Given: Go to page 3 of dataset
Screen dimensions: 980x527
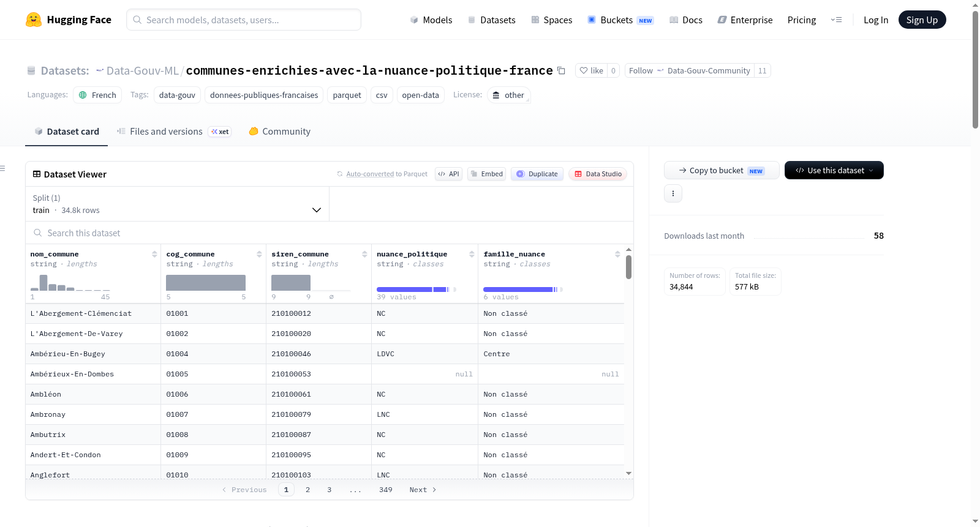Looking at the screenshot, I should (x=329, y=490).
